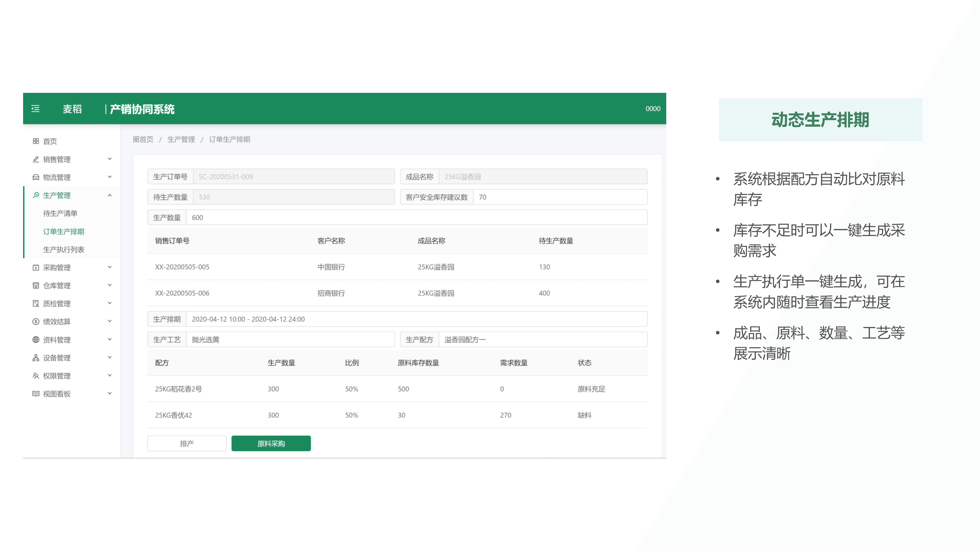The height and width of the screenshot is (551, 980).
Task: Click the 绩效结算 coin icon
Action: [36, 322]
